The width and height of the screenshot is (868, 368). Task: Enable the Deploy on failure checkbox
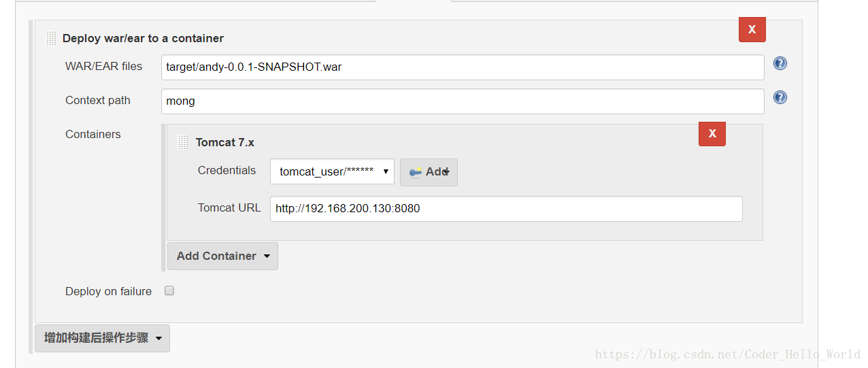tap(169, 290)
